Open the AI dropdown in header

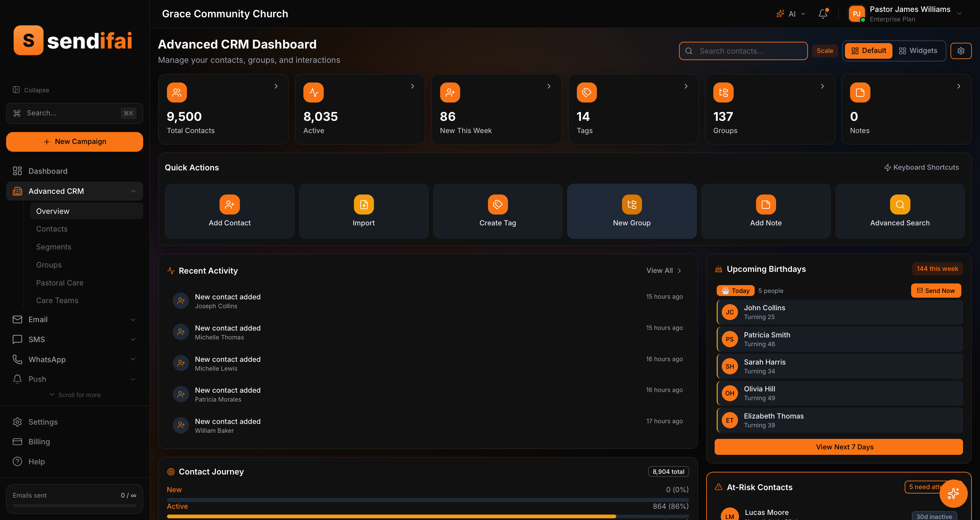click(x=791, y=14)
